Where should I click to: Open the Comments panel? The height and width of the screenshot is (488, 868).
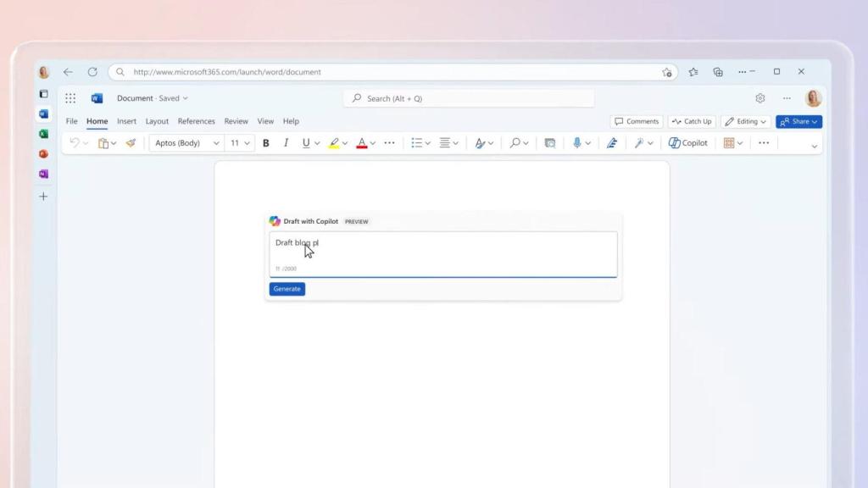pyautogui.click(x=637, y=121)
